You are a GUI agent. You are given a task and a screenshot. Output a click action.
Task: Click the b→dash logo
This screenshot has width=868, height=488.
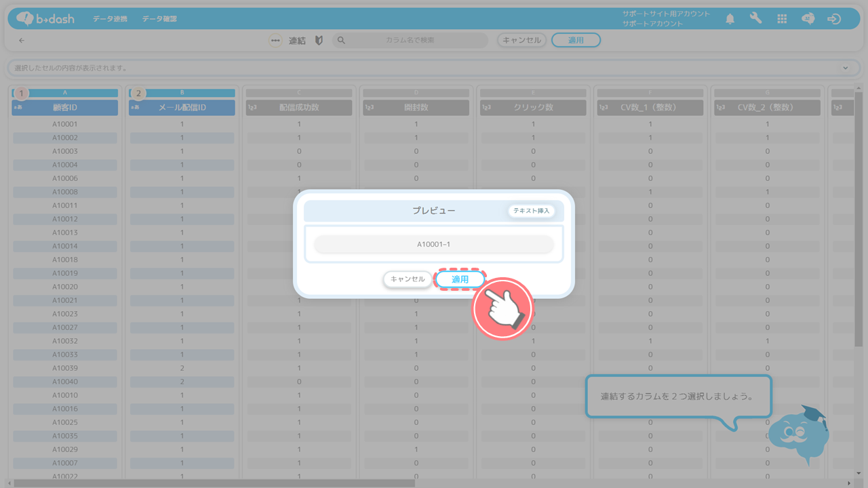pos(45,19)
